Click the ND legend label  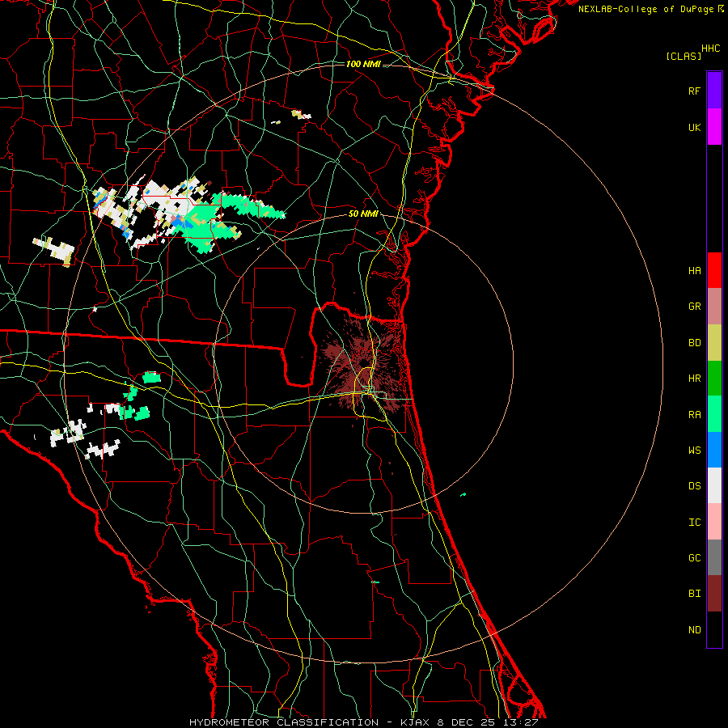[694, 630]
